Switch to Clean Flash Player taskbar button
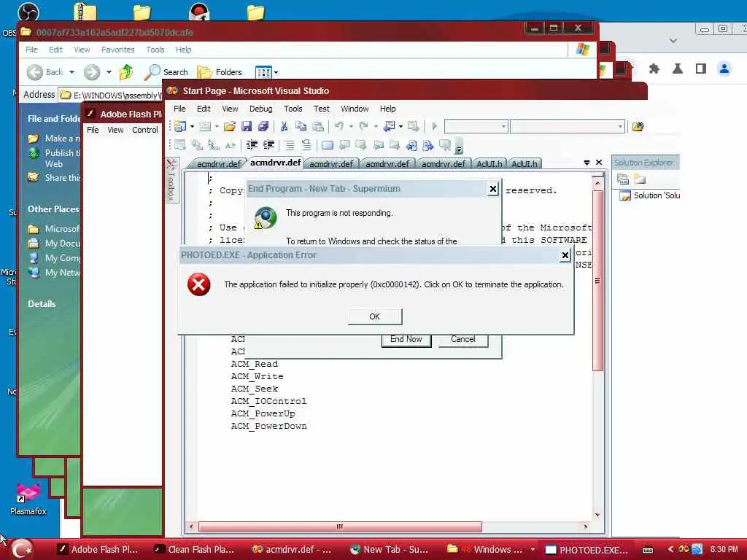Image resolution: width=747 pixels, height=560 pixels. 194,550
